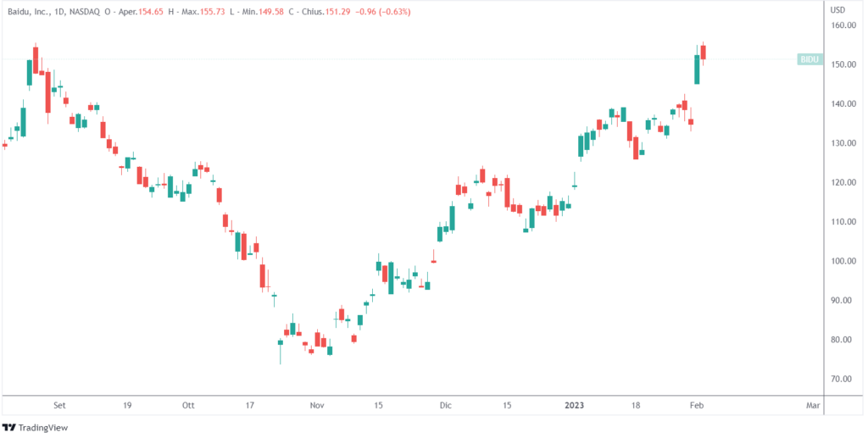This screenshot has height=433, width=868.
Task: Select the Set marker on time axis
Action: 59,406
